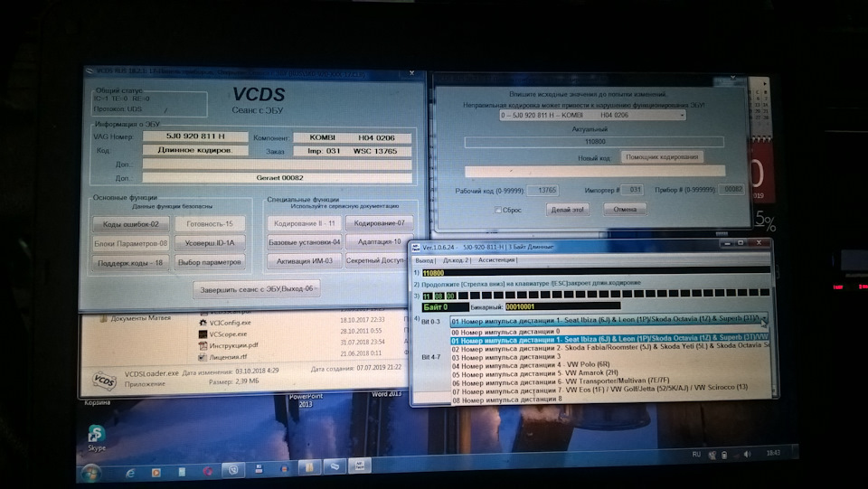The image size is (868, 489).
Task: Click the coding value field 110800 in row 1
Action: (x=596, y=273)
